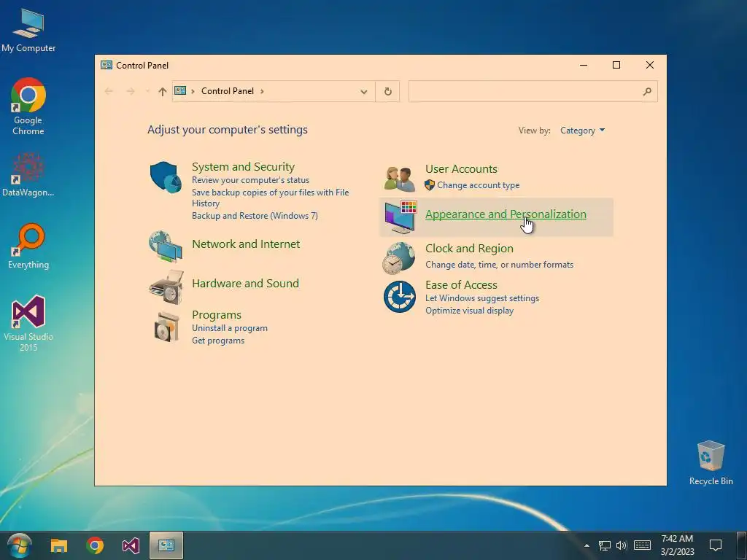This screenshot has width=747, height=560.
Task: Click the Forward arrow in Control Panel
Action: click(130, 91)
